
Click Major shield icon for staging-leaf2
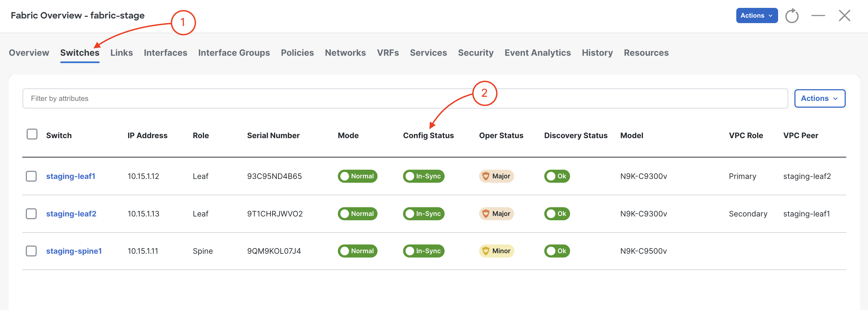pyautogui.click(x=486, y=213)
